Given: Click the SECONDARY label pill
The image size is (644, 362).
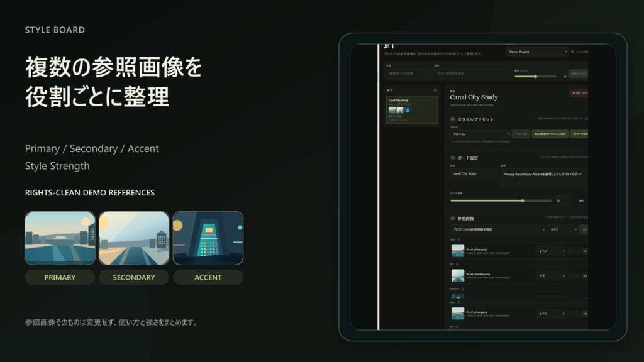Looking at the screenshot, I should [x=134, y=277].
